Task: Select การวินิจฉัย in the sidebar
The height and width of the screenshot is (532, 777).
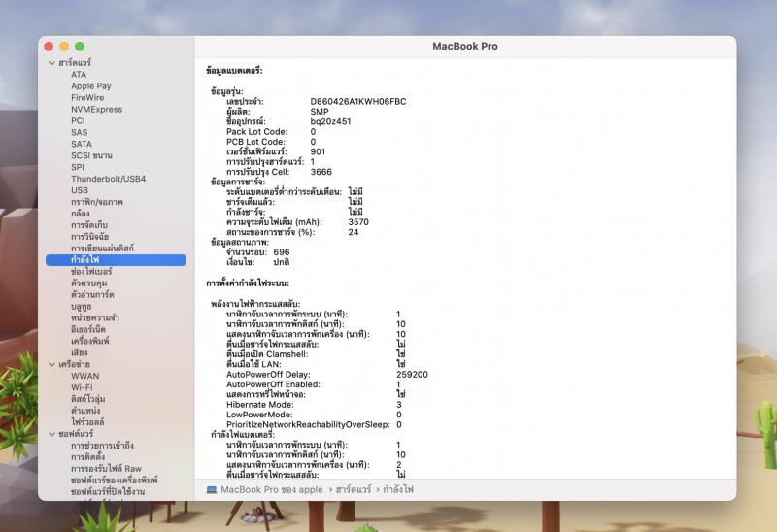Action: (89, 237)
